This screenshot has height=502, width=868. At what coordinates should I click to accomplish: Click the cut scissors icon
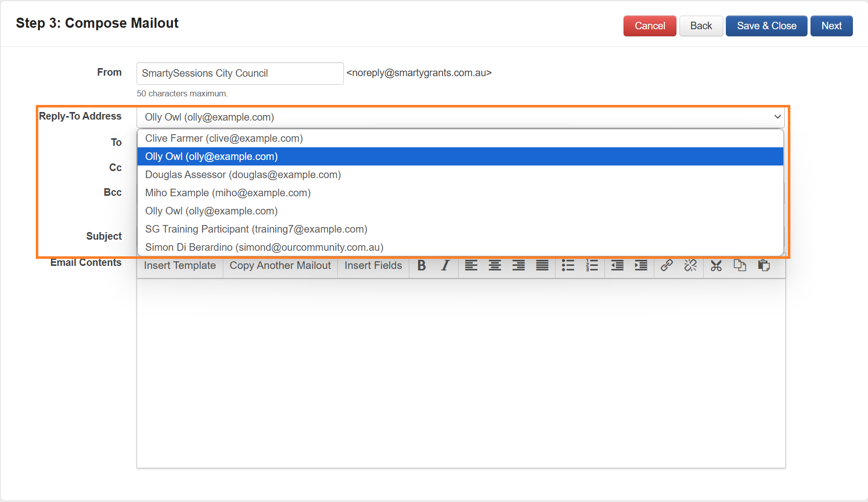pos(716,265)
